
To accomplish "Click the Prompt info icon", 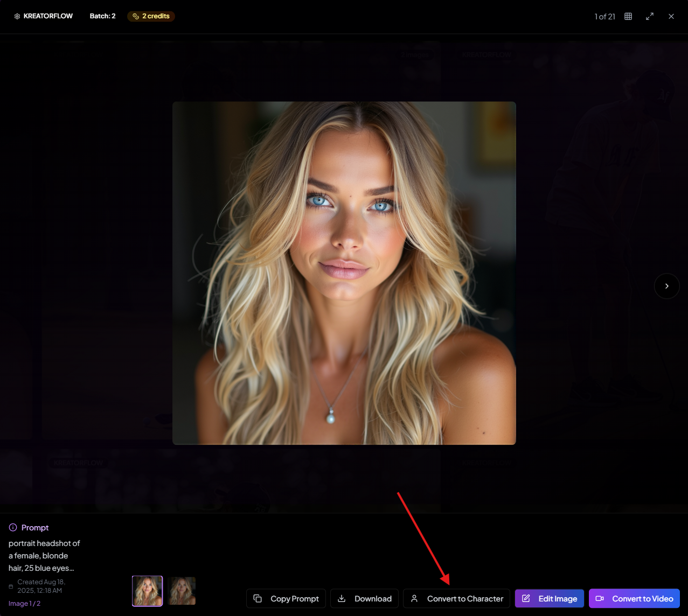I will (13, 528).
